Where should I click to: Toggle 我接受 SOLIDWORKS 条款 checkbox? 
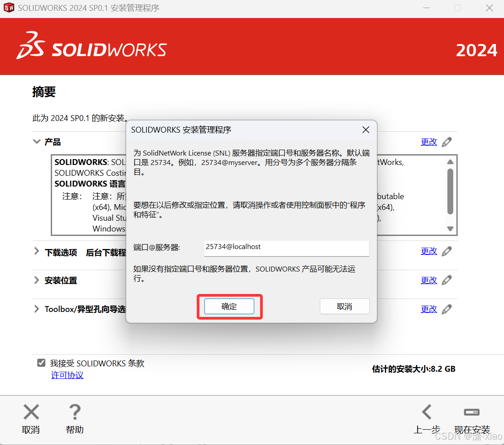coord(41,363)
